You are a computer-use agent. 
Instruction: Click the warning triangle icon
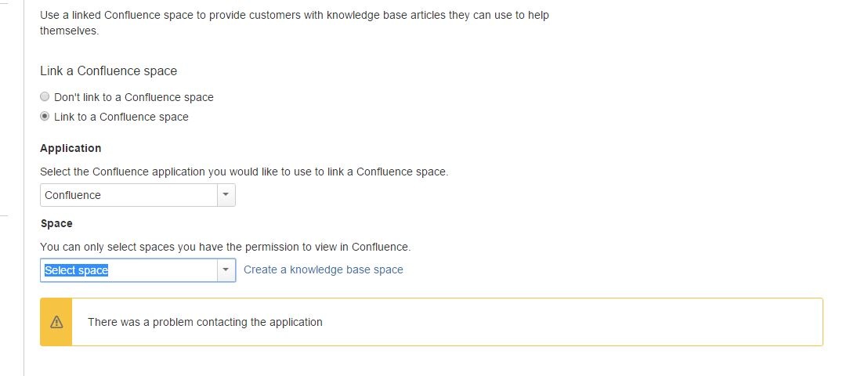(56, 322)
